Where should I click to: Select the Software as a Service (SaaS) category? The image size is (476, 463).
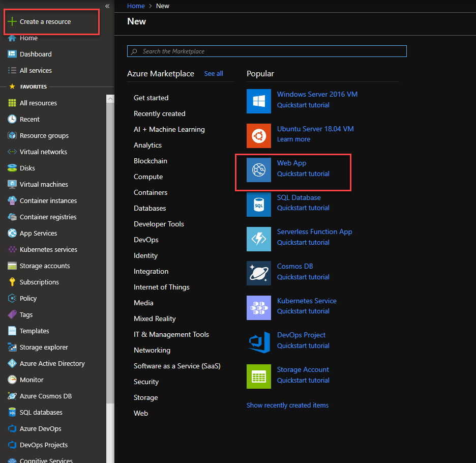177,366
